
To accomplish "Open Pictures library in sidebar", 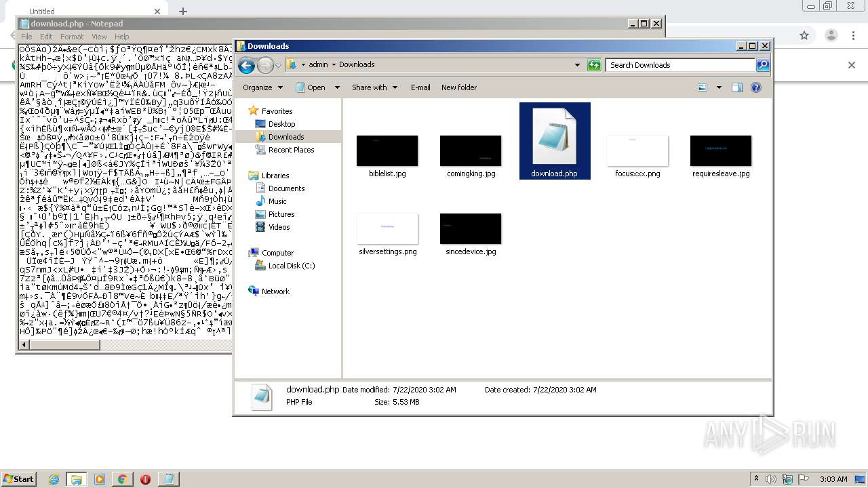I will [x=281, y=214].
